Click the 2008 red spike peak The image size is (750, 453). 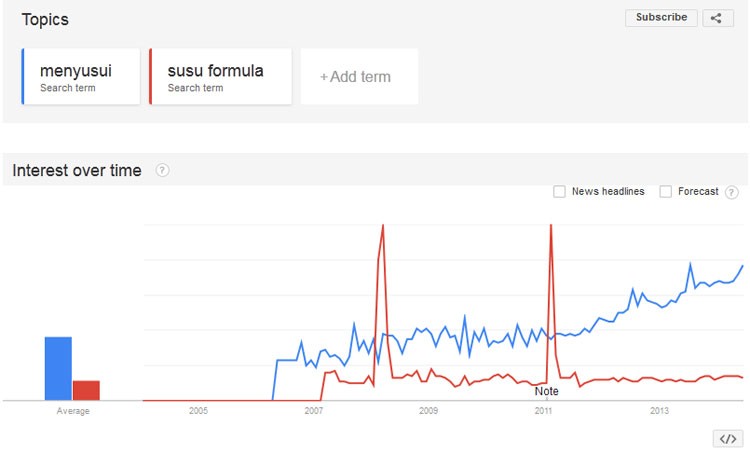coord(383,227)
